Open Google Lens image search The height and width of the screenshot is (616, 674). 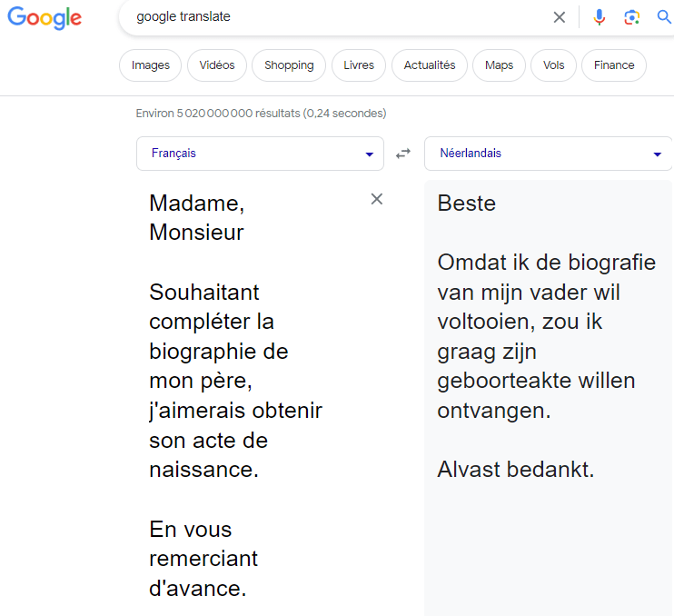[x=632, y=17]
